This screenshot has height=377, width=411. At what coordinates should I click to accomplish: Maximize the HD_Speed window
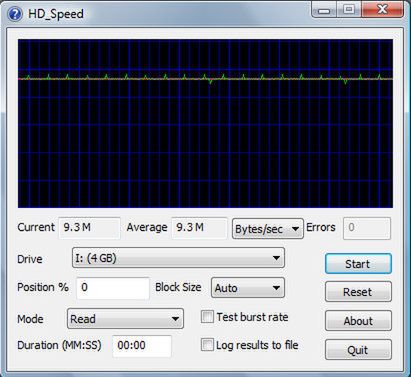349,10
